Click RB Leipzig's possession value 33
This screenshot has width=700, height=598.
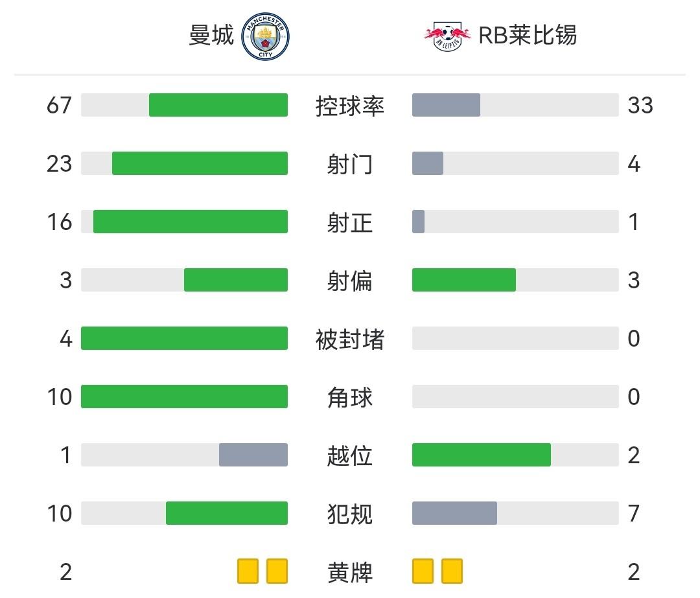click(640, 105)
